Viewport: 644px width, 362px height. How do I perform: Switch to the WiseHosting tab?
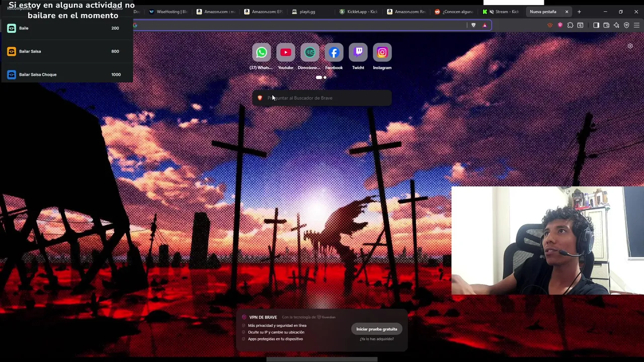coord(168,12)
